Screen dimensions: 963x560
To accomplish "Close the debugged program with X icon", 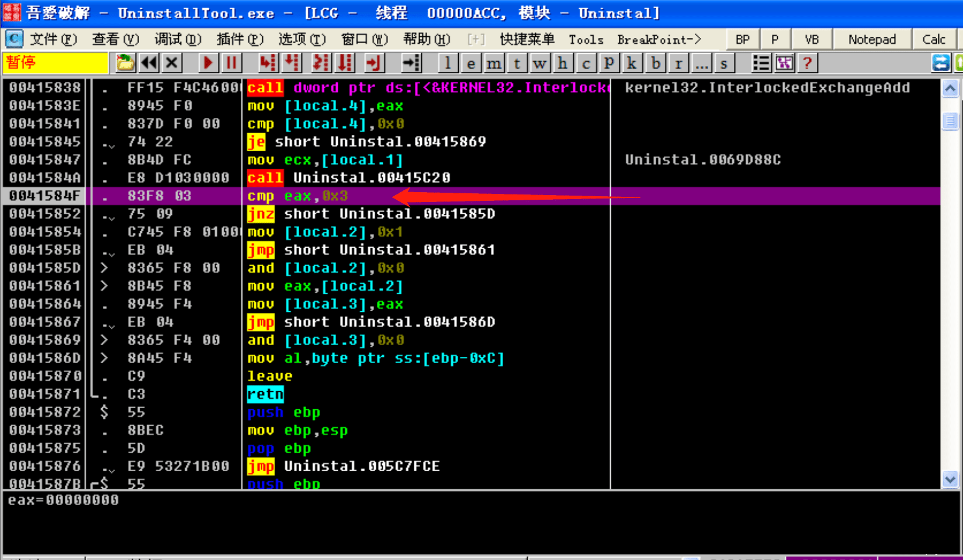I will point(172,62).
